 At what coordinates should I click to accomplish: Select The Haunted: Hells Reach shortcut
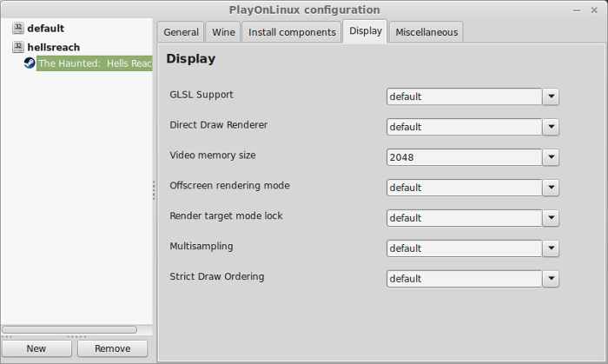94,63
